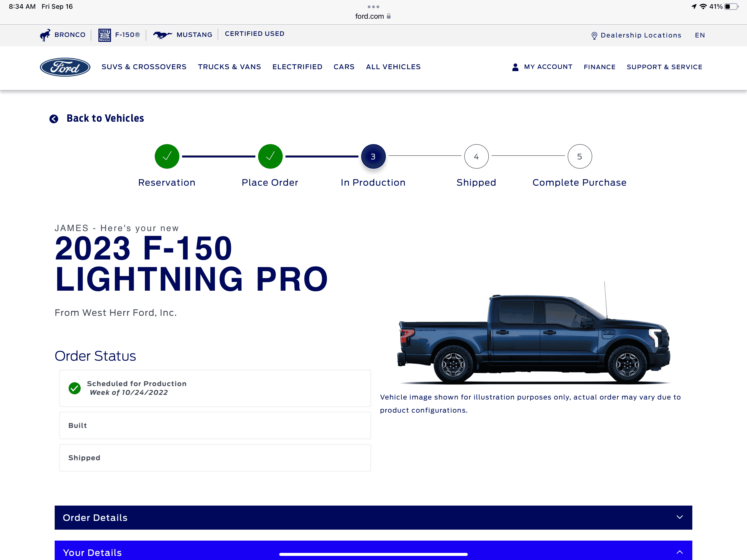The image size is (747, 560).
Task: Click the My Account person icon
Action: 515,67
